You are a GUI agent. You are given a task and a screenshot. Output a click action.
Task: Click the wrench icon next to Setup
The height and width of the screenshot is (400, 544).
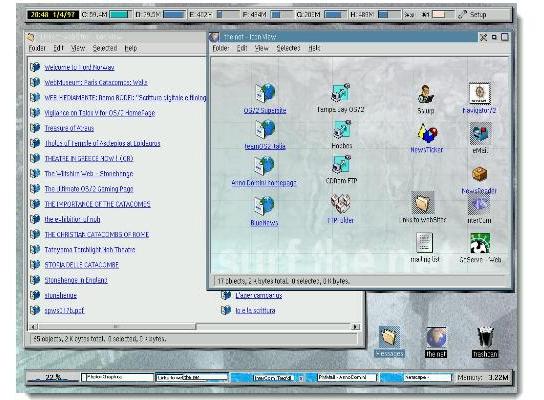click(462, 15)
